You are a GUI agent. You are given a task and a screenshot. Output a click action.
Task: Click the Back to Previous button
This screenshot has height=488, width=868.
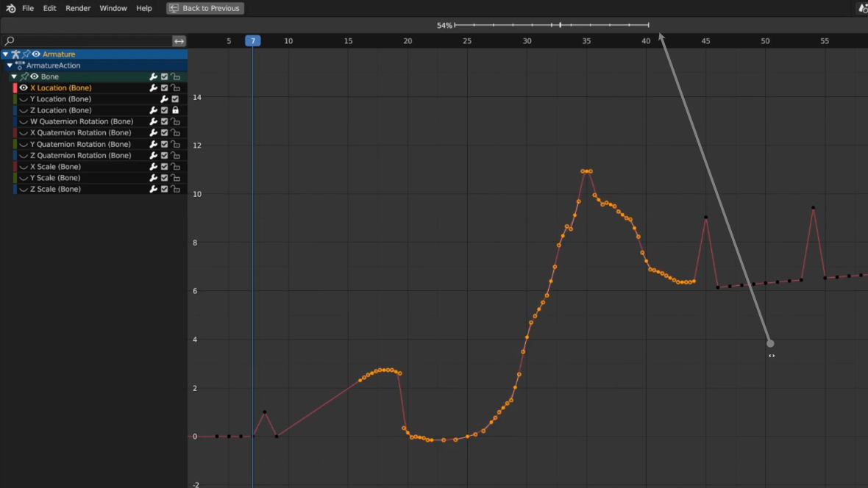click(205, 8)
